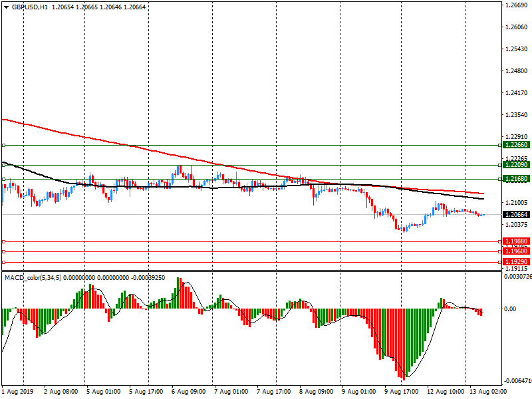Click the 5 Aug 17:00 time label

[x=146, y=391]
